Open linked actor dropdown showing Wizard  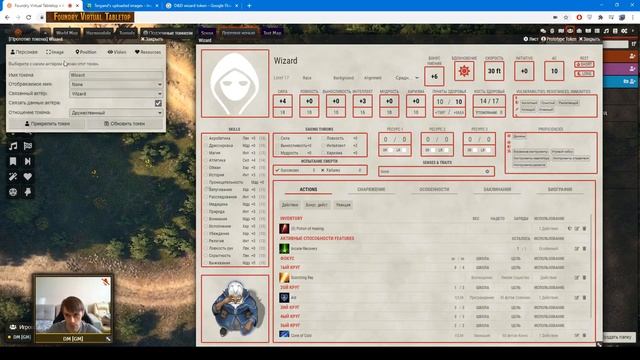(116, 93)
